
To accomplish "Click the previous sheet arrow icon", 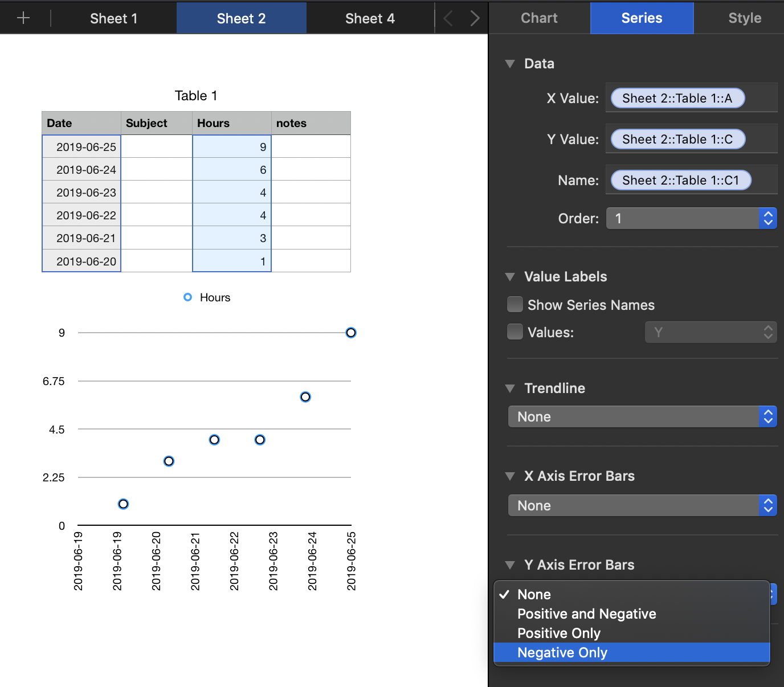I will (x=448, y=18).
